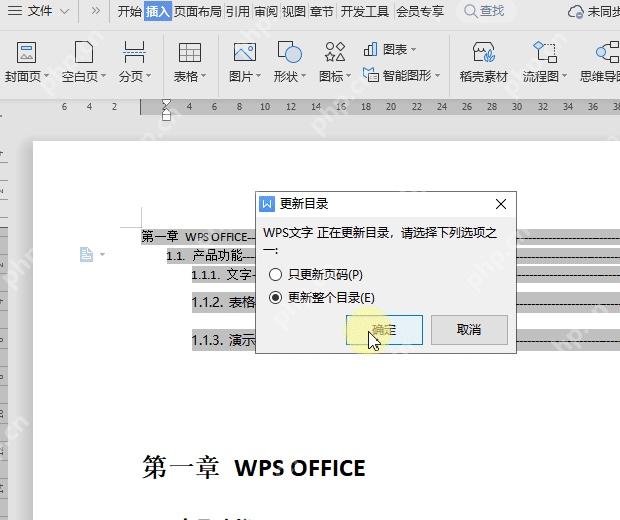The height and width of the screenshot is (520, 620).
Task: Switch to the 会员专享 tab
Action: point(420,11)
